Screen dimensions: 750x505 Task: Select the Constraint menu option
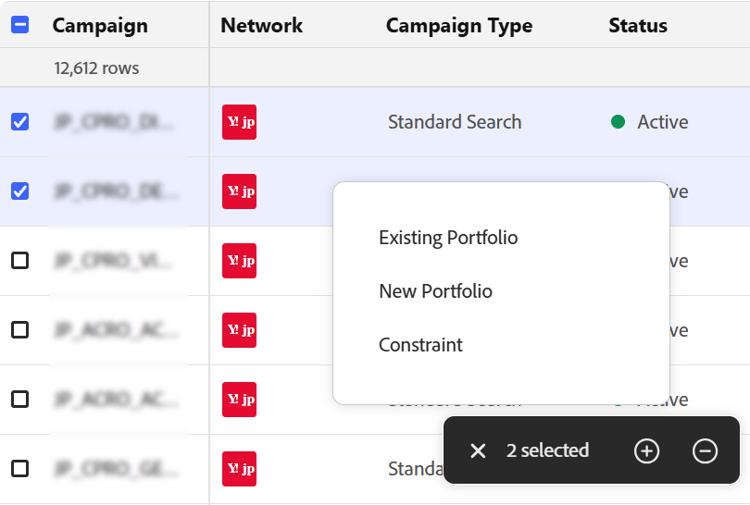420,345
